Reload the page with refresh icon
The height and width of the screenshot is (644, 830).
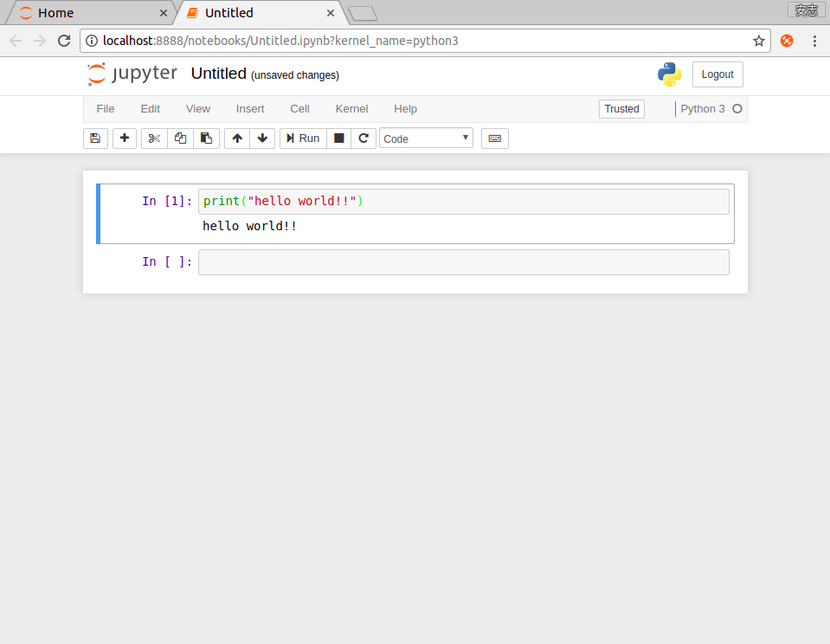click(64, 41)
